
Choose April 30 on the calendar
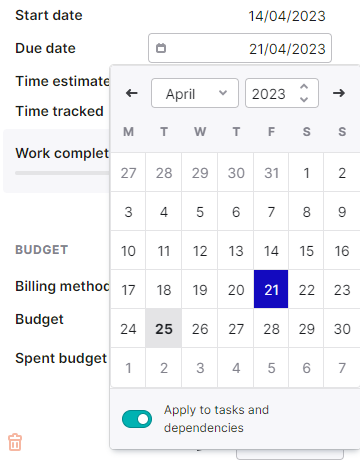(342, 328)
